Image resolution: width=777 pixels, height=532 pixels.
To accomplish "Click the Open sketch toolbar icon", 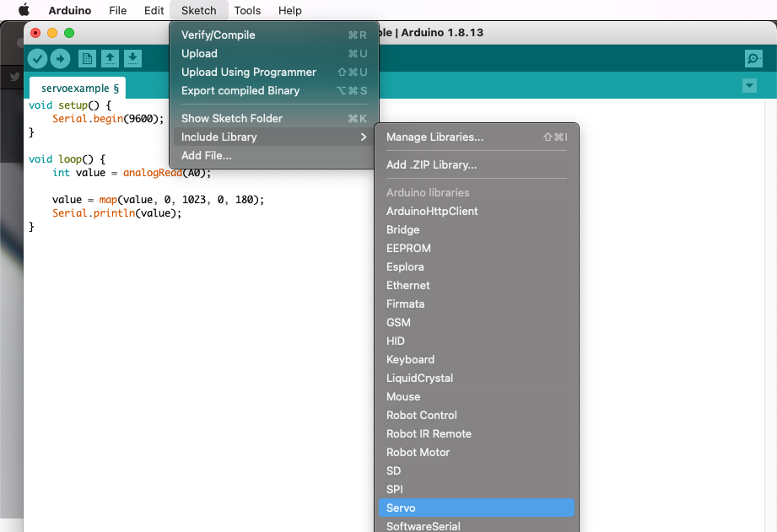I will pyautogui.click(x=110, y=58).
